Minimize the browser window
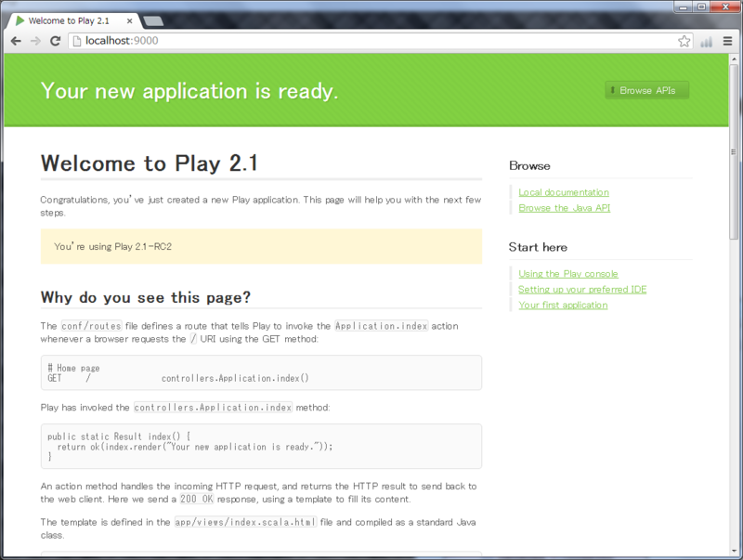The height and width of the screenshot is (560, 743). click(x=683, y=7)
